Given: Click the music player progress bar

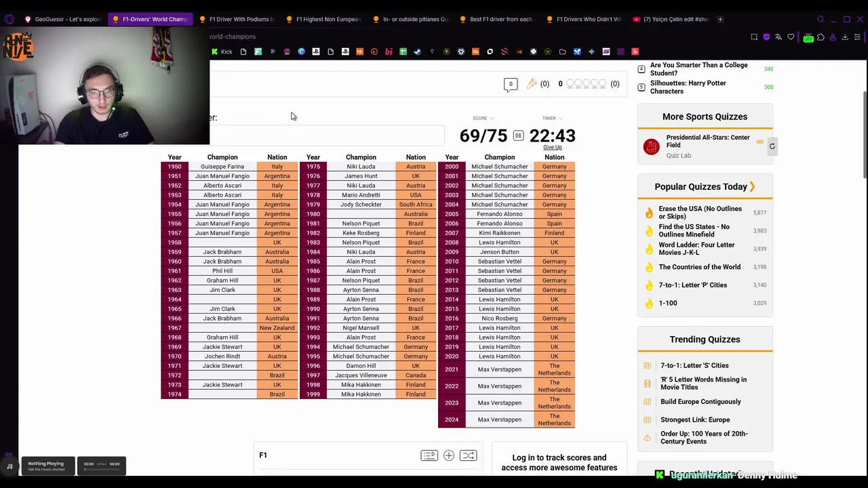Looking at the screenshot, I should pos(102,469).
